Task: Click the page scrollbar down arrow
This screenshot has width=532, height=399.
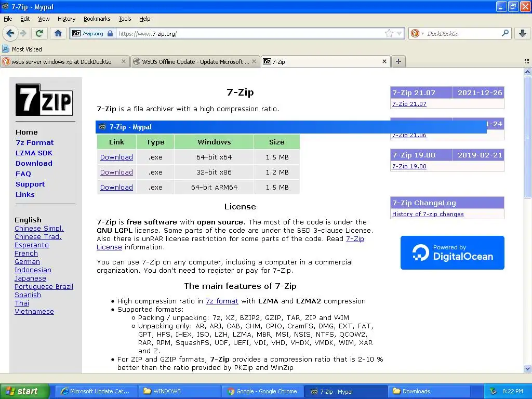Action: point(527,368)
